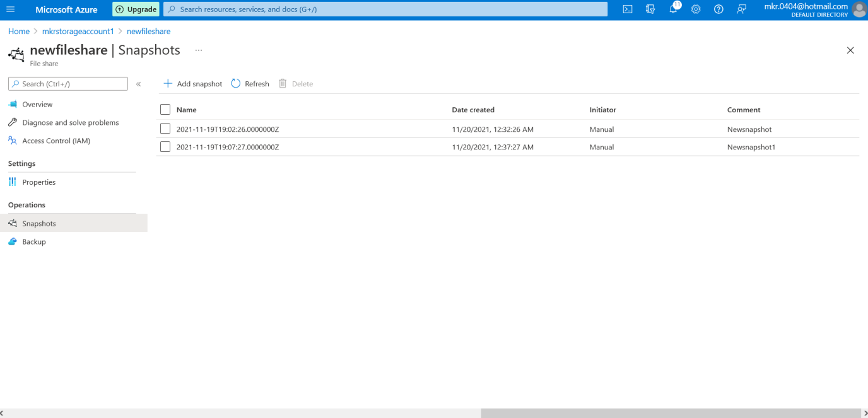Click the Newsnapshot1 comment cell
Screen dimensions: 868x418
[751, 147]
